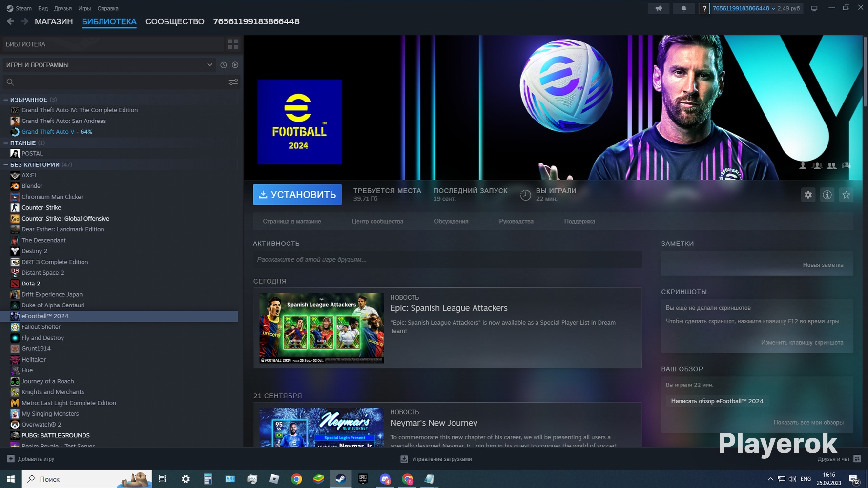Open Windows notification center
The width and height of the screenshot is (868, 488).
[x=854, y=479]
